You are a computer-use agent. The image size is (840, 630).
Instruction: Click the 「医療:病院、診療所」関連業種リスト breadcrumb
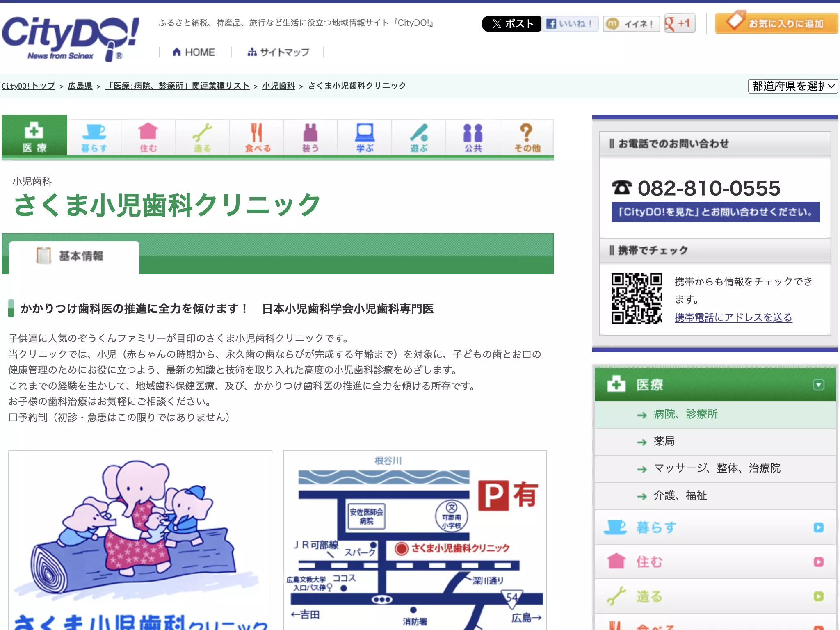pos(177,86)
